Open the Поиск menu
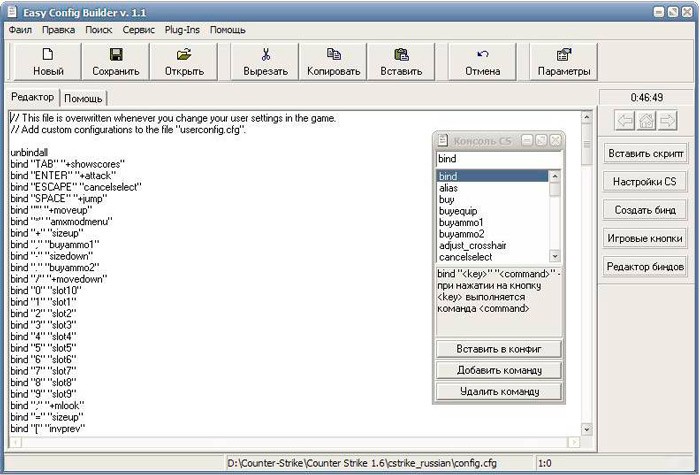 click(99, 30)
